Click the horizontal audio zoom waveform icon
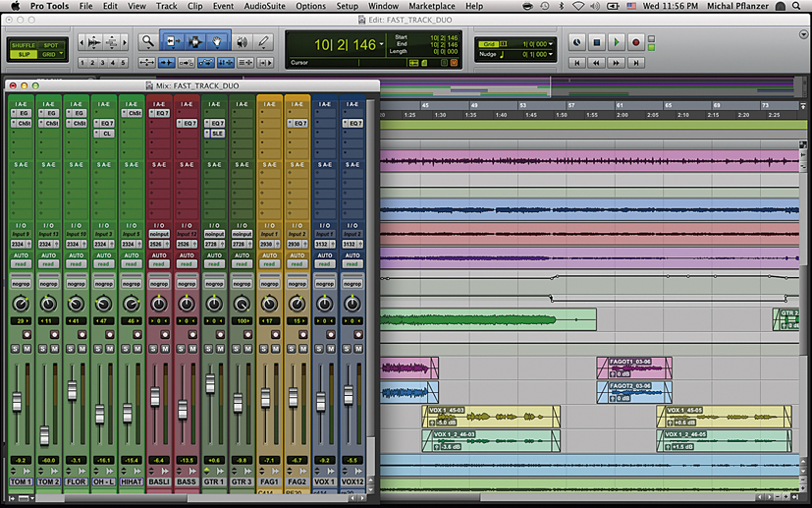Viewport: 812px width, 508px height. coord(94,42)
